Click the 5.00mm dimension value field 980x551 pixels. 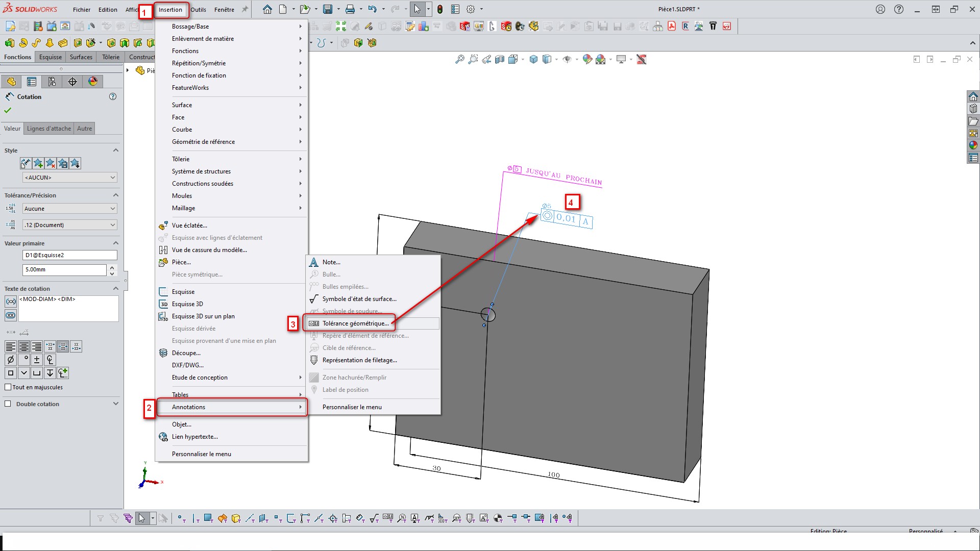tap(64, 269)
